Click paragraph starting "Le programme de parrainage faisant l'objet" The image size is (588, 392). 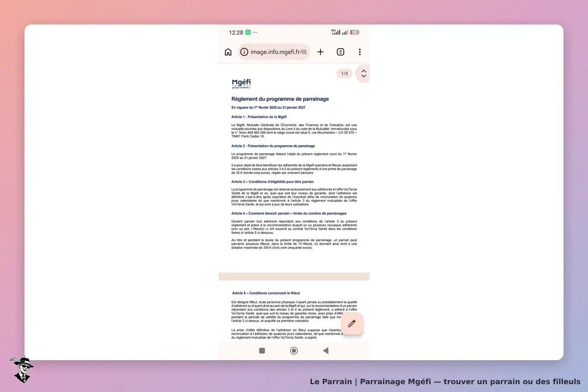(x=294, y=156)
